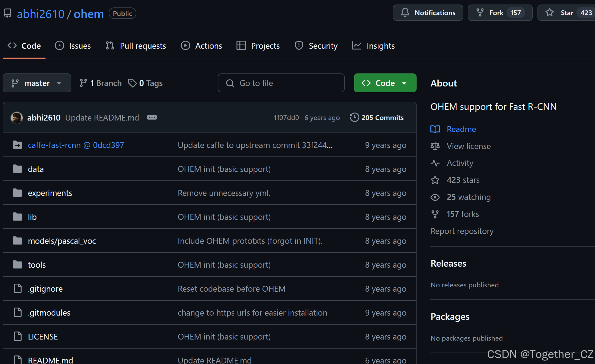Expand the commit message ellipsis
The width and height of the screenshot is (595, 364).
[152, 117]
